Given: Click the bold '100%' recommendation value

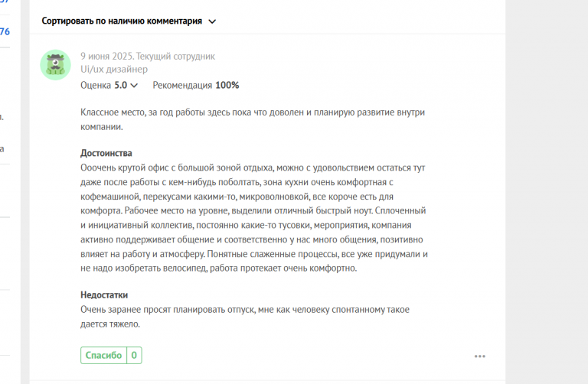Looking at the screenshot, I should tap(227, 85).
